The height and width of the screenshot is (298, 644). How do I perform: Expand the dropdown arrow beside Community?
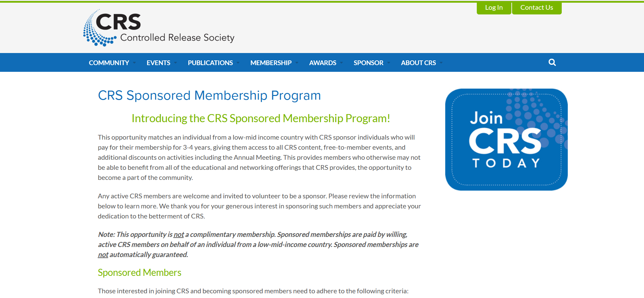[134, 63]
